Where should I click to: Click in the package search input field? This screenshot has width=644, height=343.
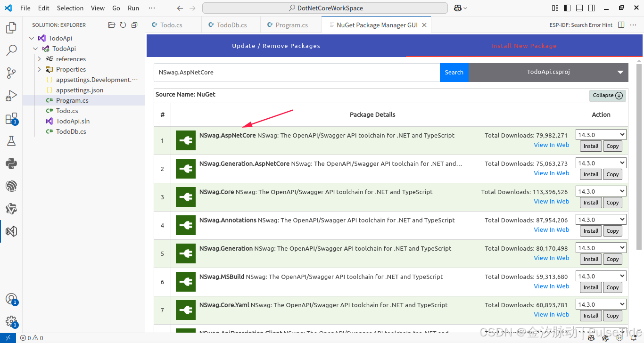tap(297, 72)
